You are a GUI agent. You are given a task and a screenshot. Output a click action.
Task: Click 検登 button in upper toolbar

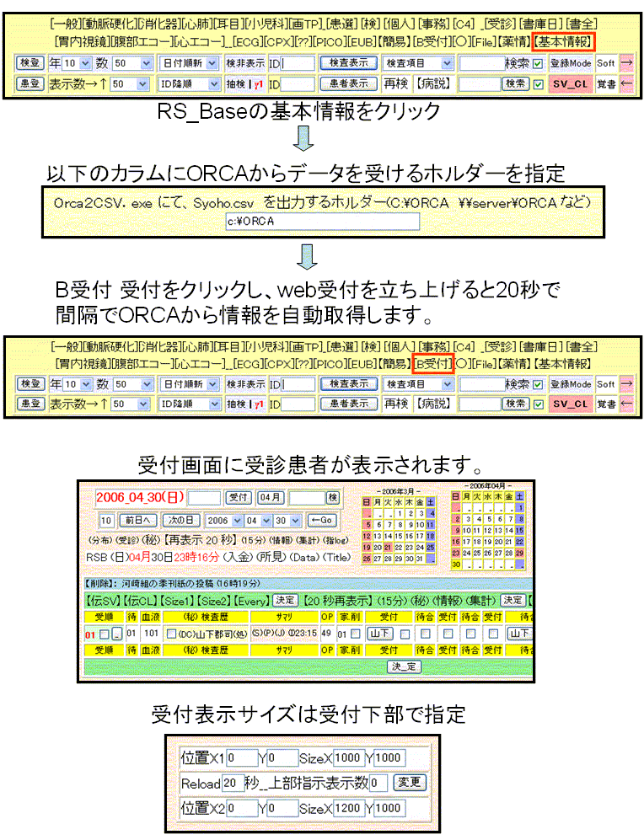pyautogui.click(x=30, y=62)
